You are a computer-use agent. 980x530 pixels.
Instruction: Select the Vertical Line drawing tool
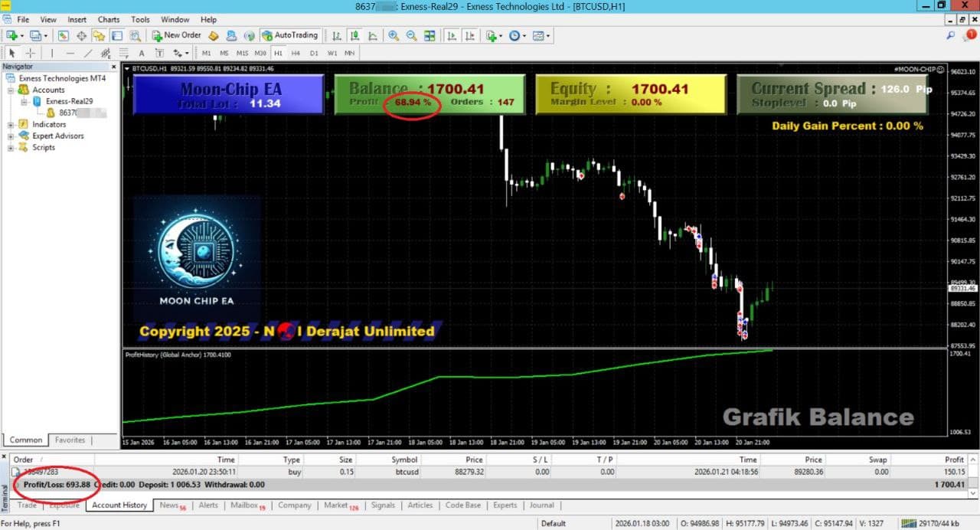coord(51,52)
